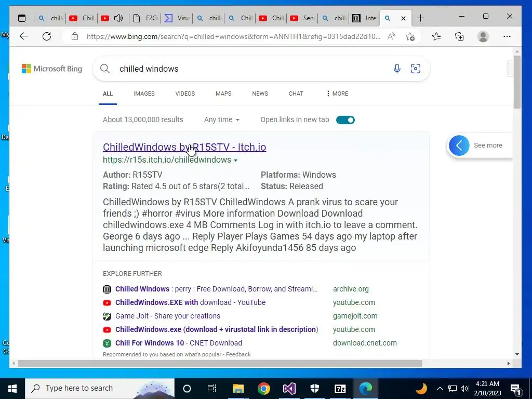Click the volume icon in the system tray

(x=465, y=389)
